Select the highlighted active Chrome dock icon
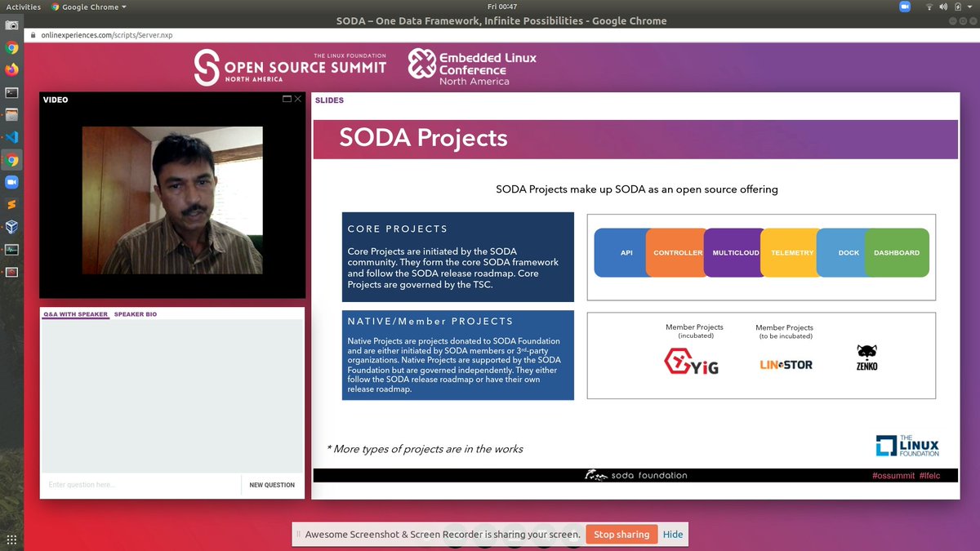Viewport: 980px width, 551px height. point(11,160)
